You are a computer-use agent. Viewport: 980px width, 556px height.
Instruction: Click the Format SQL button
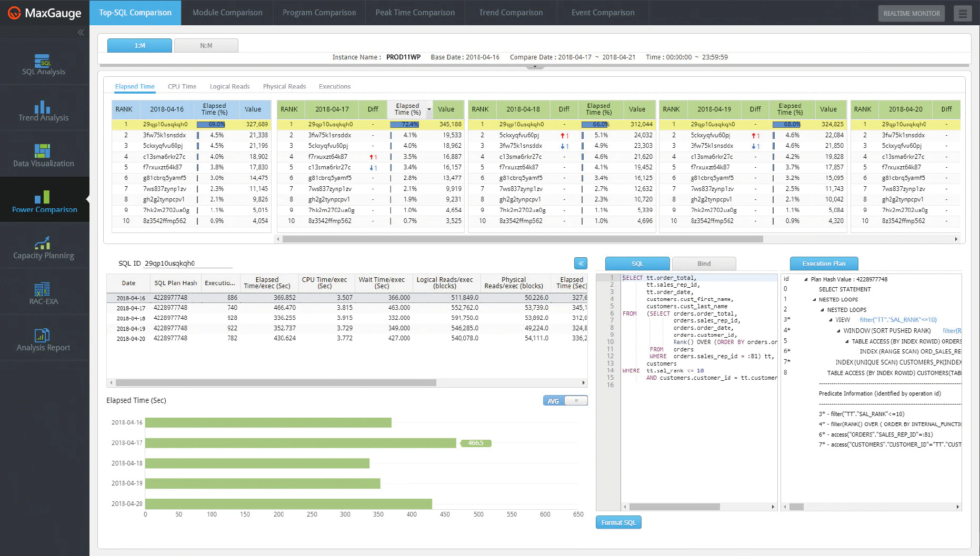click(x=618, y=522)
